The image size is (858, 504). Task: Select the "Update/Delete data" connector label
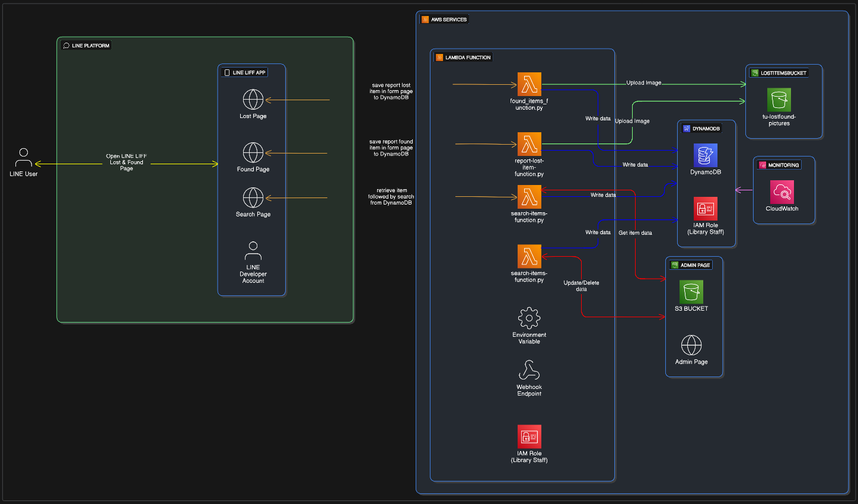tap(581, 286)
